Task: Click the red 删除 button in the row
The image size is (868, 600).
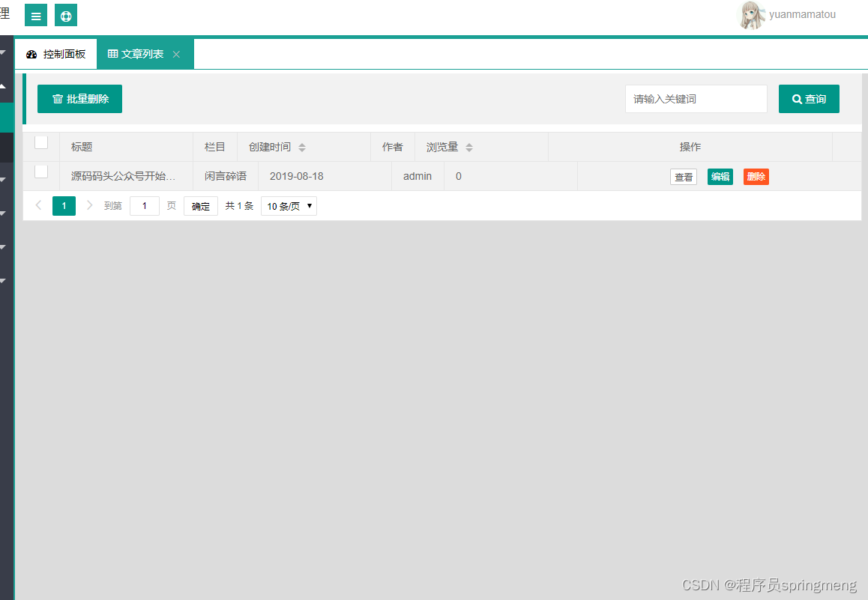Action: click(x=756, y=177)
